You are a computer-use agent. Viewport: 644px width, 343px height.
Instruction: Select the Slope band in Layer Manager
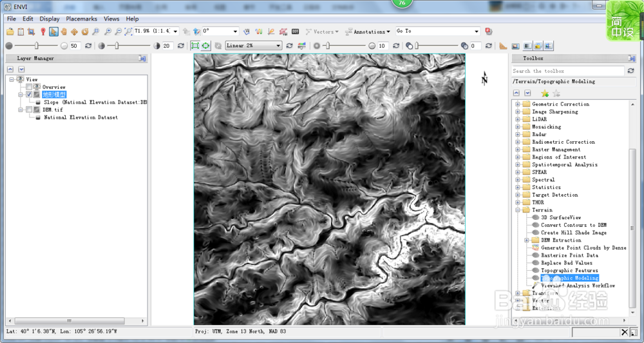click(95, 102)
